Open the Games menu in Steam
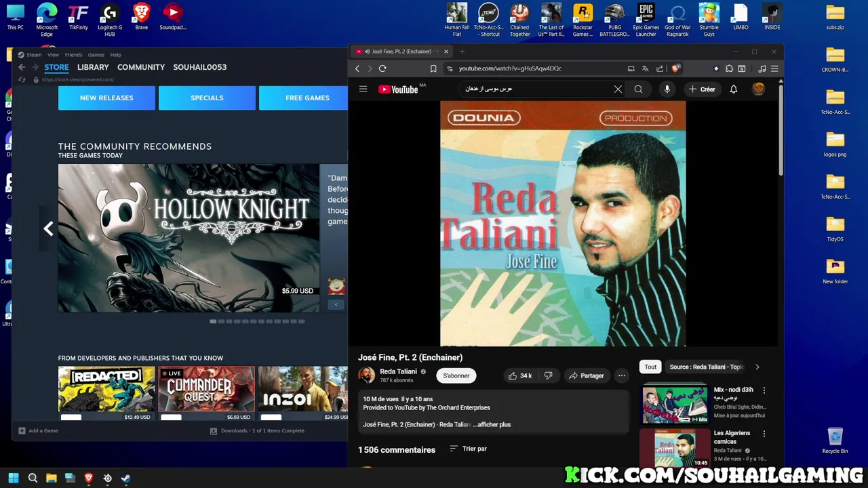This screenshot has height=488, width=868. click(x=96, y=55)
